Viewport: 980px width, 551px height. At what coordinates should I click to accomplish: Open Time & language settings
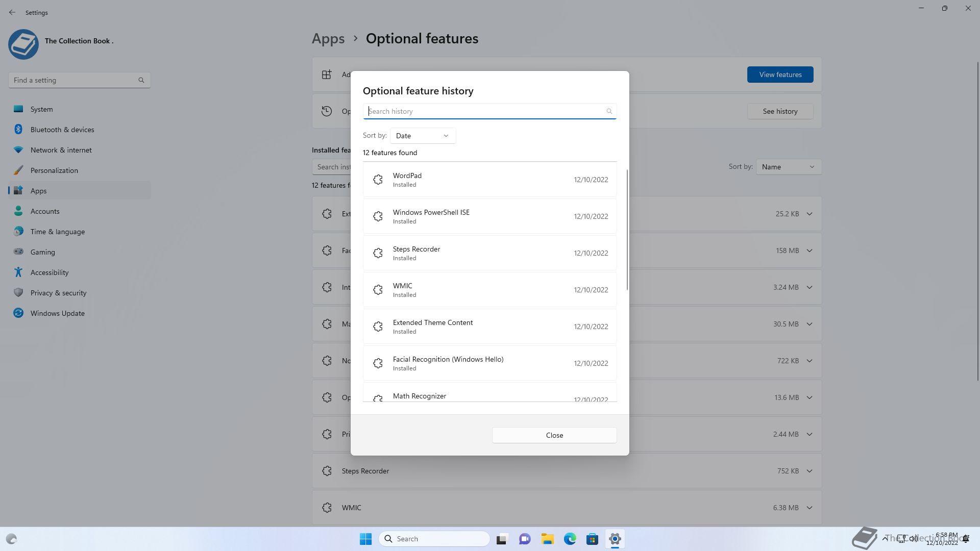click(x=57, y=232)
